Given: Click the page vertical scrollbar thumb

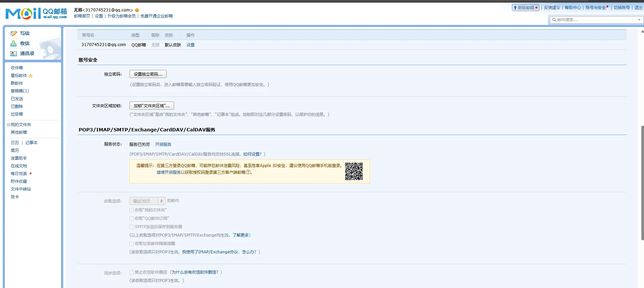Looking at the screenshot, I should 642,183.
